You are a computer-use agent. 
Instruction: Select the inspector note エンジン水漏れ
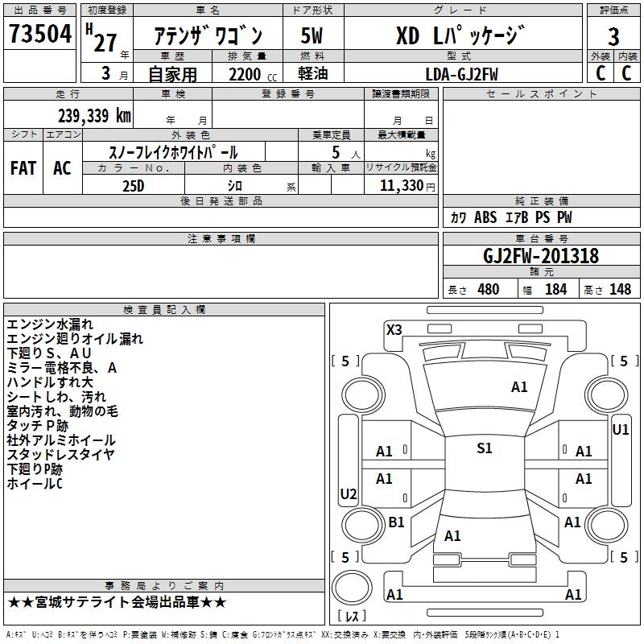tap(50, 324)
